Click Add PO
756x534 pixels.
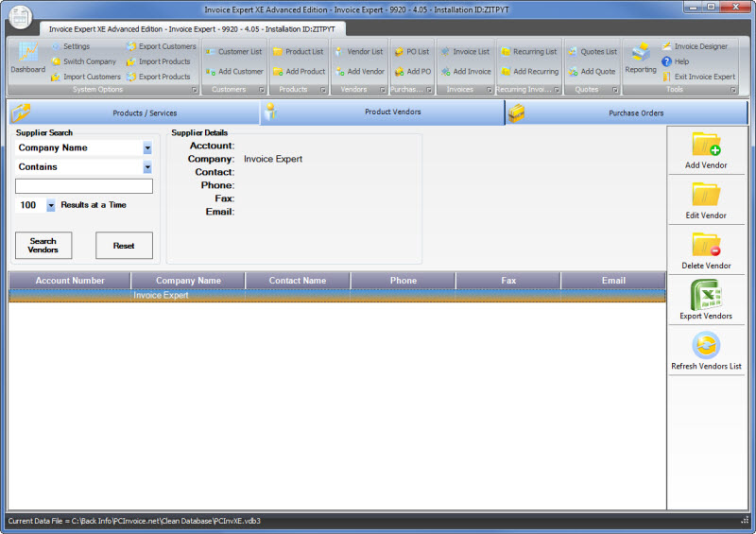[x=413, y=72]
